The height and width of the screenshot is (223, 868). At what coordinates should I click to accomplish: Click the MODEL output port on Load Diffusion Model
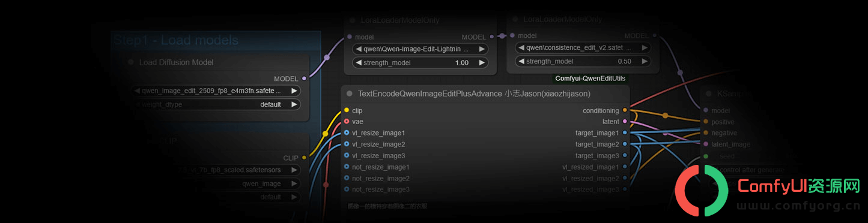click(x=304, y=79)
